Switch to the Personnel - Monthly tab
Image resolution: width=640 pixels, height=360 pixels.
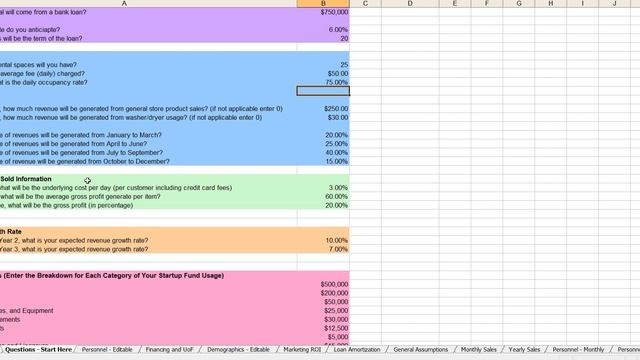coord(578,350)
